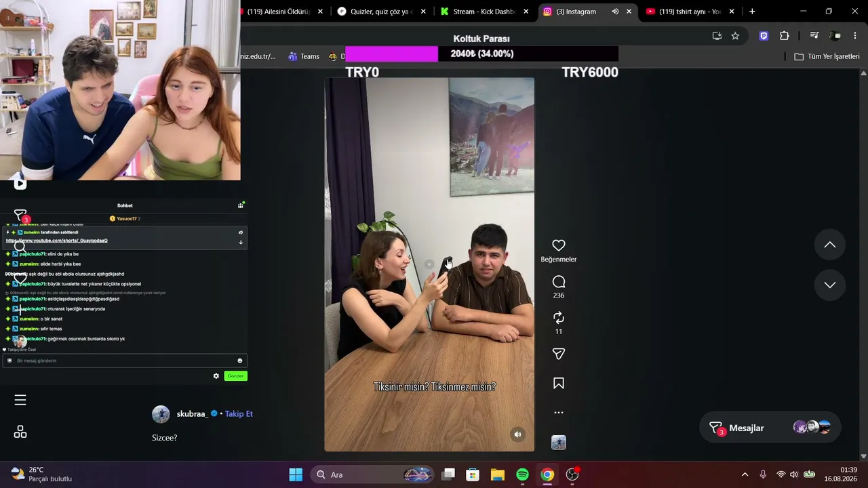Open the Wi-Fi network tray icon
868x488 pixels.
(781, 474)
